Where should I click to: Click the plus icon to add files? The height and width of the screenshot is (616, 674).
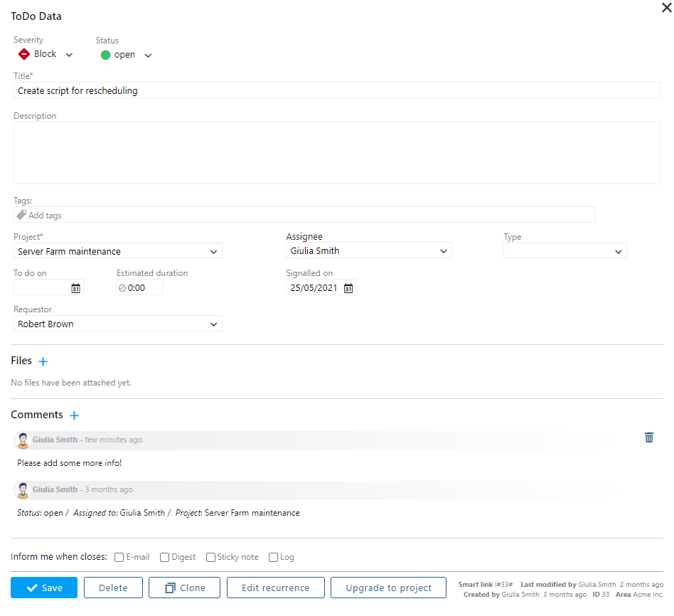(x=43, y=361)
